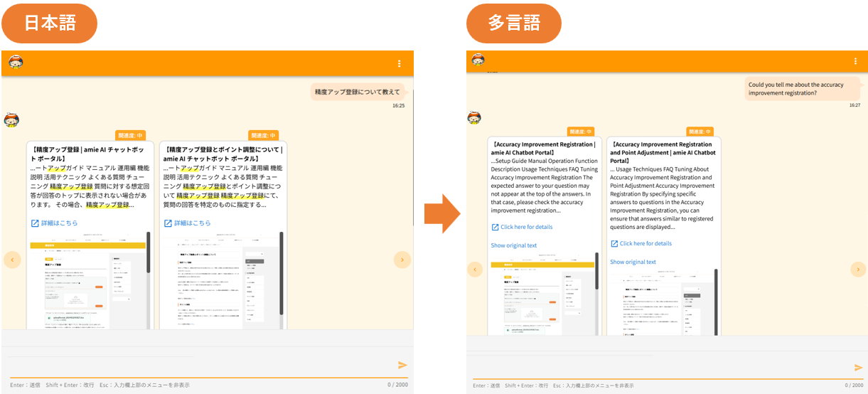
Task: Click the mascot logo in the multilingual chat header
Action: [x=478, y=61]
